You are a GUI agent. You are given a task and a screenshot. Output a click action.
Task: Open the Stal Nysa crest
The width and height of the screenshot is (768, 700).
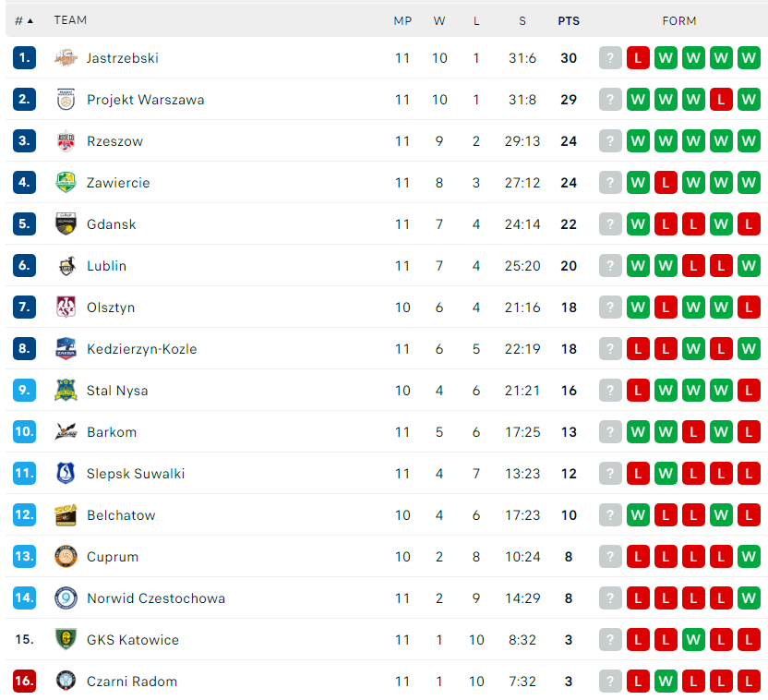pos(66,390)
